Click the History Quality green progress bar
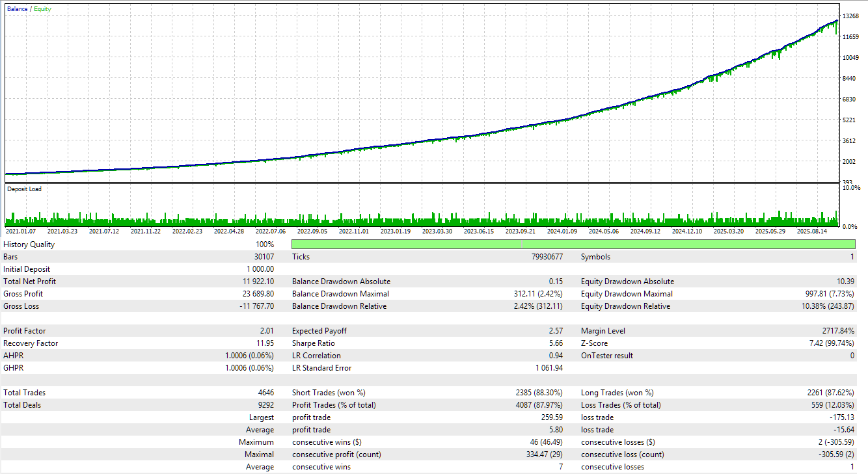Viewport: 868px width, 474px height. click(x=573, y=244)
